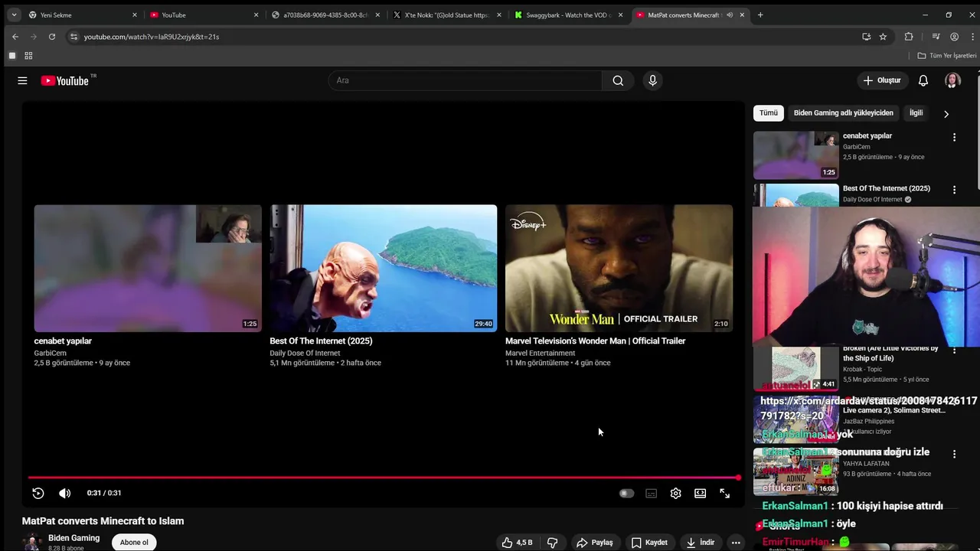Open options for sidebar Best Of The Internet
This screenshot has height=551, width=980.
[x=954, y=190]
